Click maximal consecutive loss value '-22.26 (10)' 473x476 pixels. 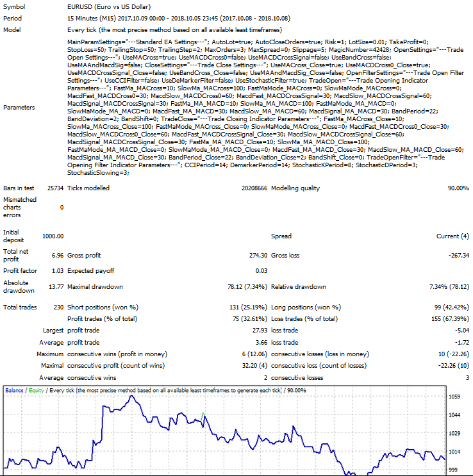click(454, 366)
